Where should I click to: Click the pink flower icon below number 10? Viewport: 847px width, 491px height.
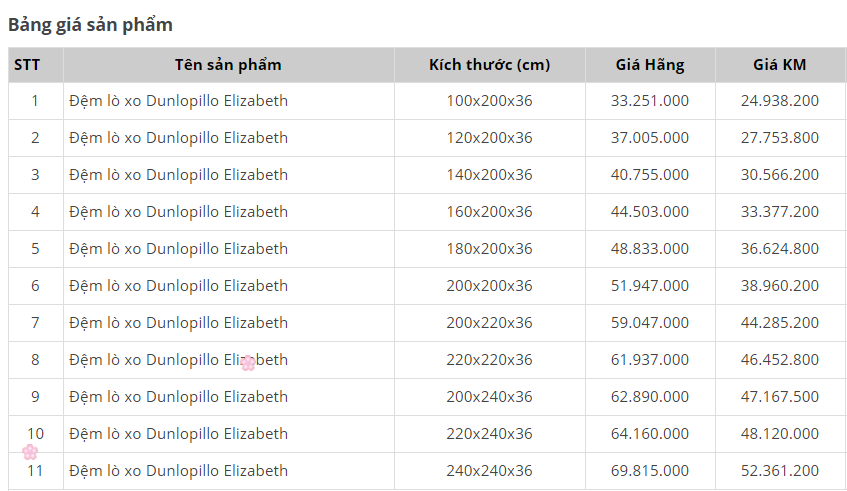[x=30, y=452]
